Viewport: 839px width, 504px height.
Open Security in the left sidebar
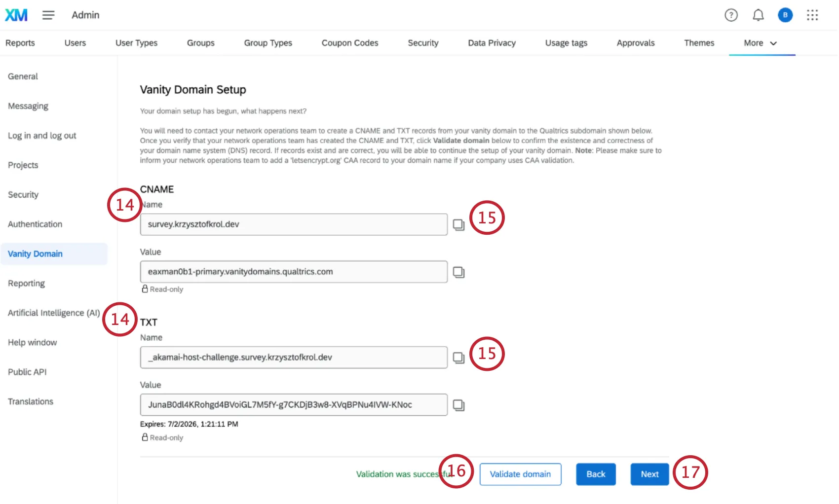click(23, 195)
